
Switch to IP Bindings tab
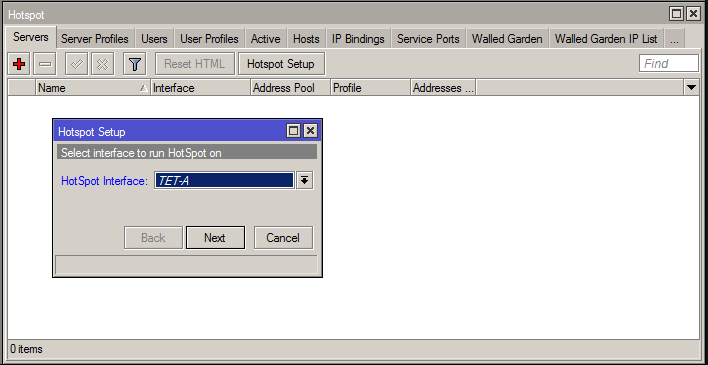[358, 39]
